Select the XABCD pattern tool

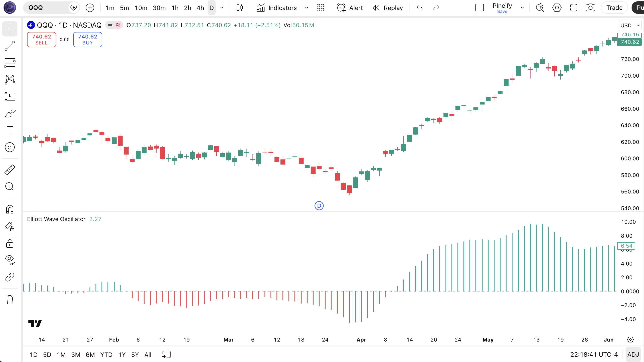(10, 80)
